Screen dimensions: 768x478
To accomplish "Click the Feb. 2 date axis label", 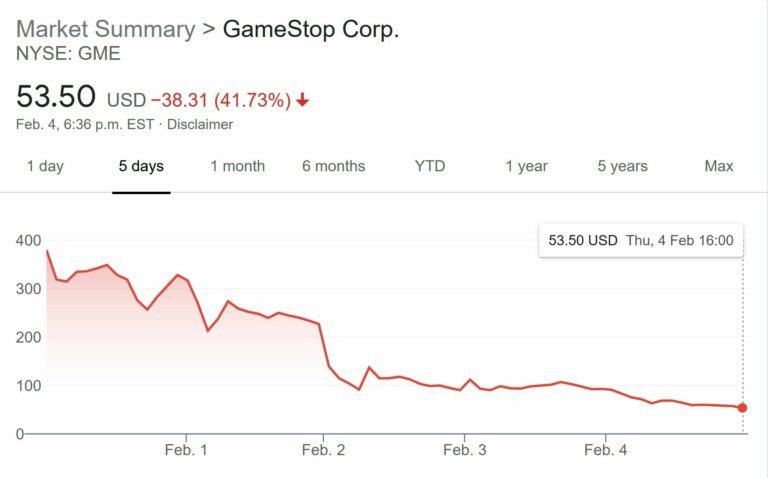I will tap(324, 451).
